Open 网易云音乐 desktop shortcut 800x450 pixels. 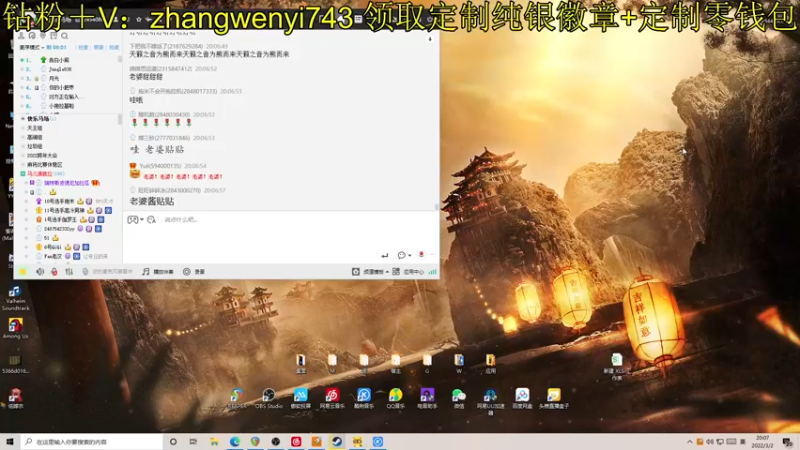332,398
